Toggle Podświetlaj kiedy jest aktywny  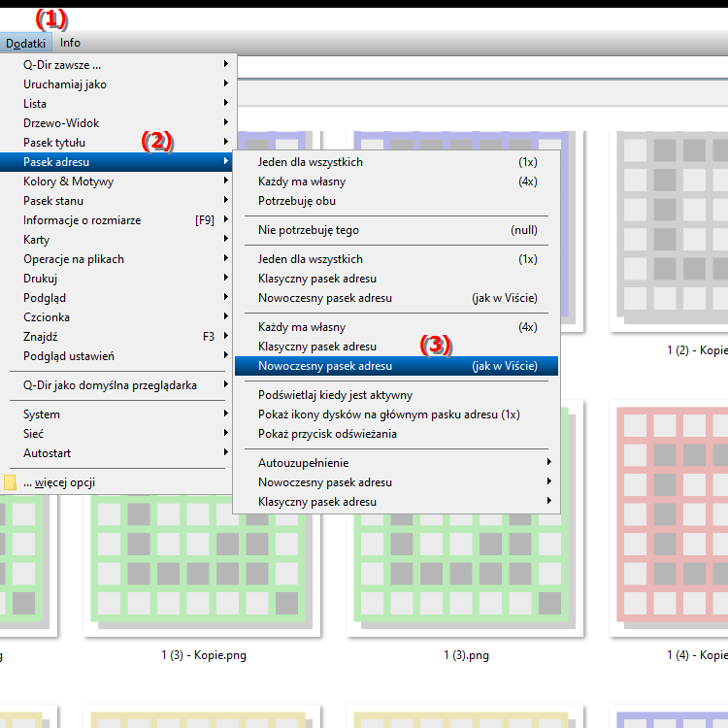point(396,395)
